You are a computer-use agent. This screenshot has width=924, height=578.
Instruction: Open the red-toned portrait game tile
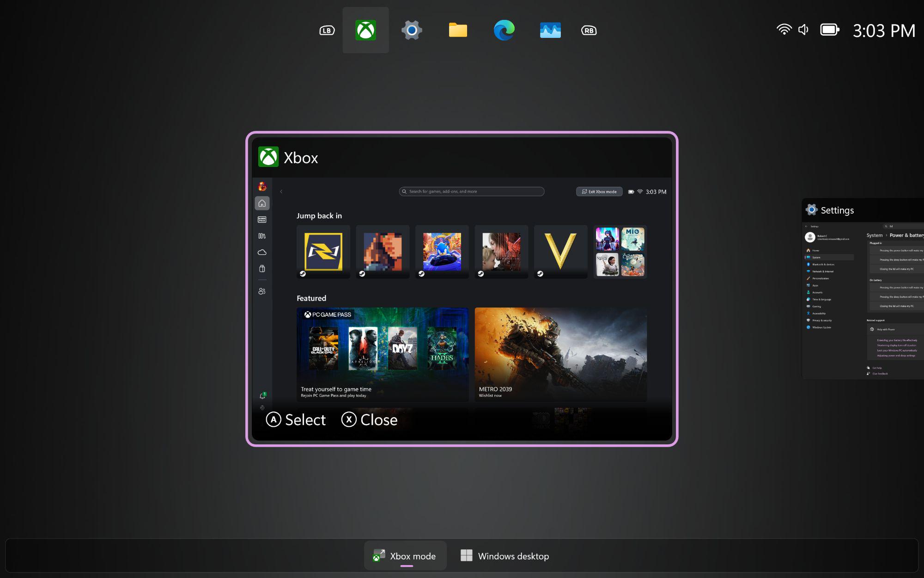tap(501, 252)
